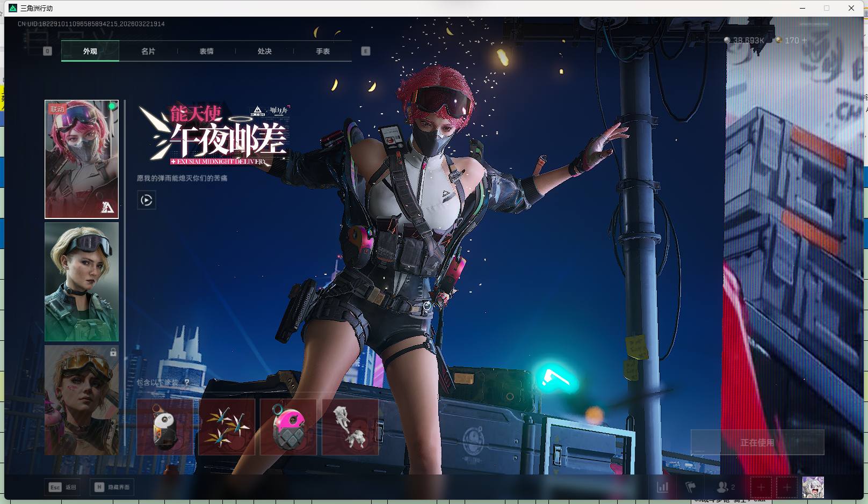Click the E next-tab key icon
868x504 pixels.
(x=366, y=51)
